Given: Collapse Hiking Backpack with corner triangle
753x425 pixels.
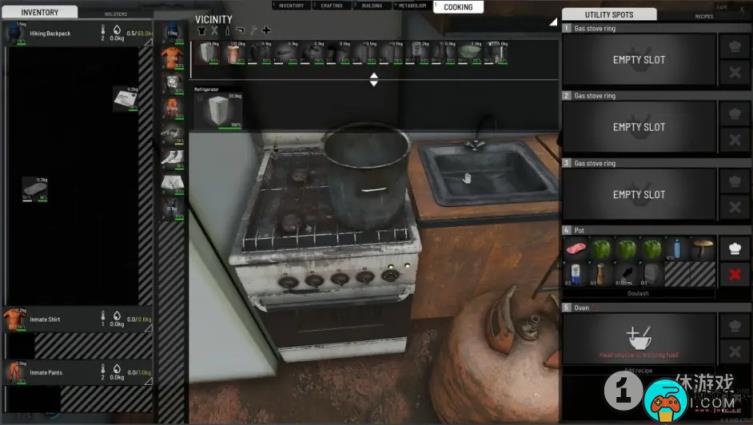Looking at the screenshot, I should coord(148,42).
